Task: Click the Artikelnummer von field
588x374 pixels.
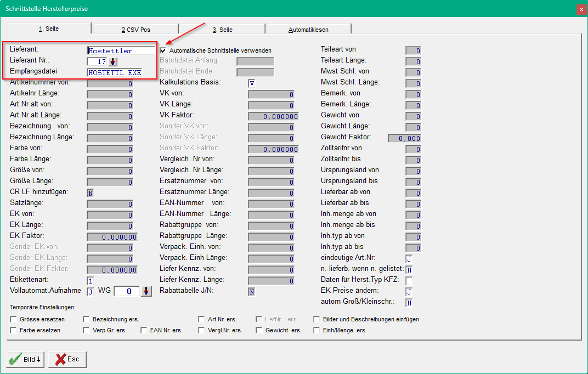Action: pyautogui.click(x=110, y=83)
